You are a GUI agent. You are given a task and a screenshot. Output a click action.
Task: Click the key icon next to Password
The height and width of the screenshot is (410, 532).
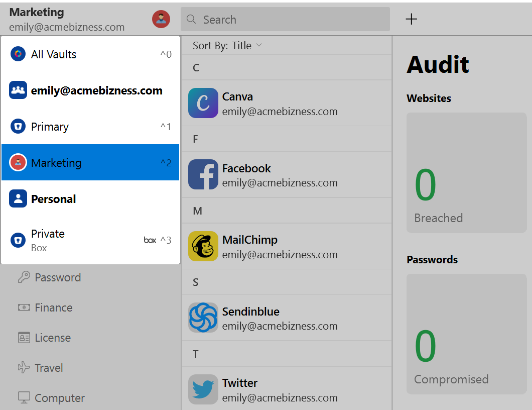tap(24, 277)
